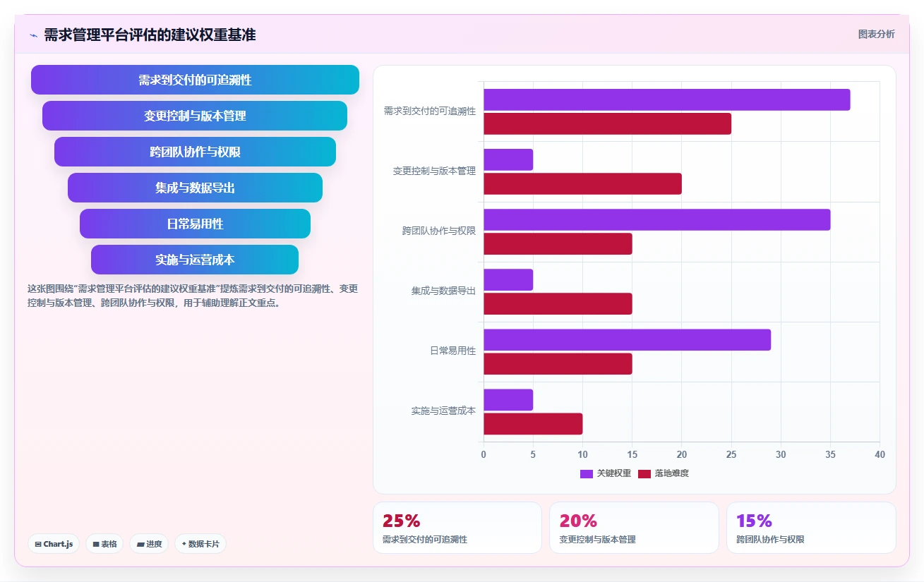Image resolution: width=924 pixels, height=582 pixels.
Task: Select the 变更控制与版本管理 funnel stage
Action: pyautogui.click(x=195, y=116)
